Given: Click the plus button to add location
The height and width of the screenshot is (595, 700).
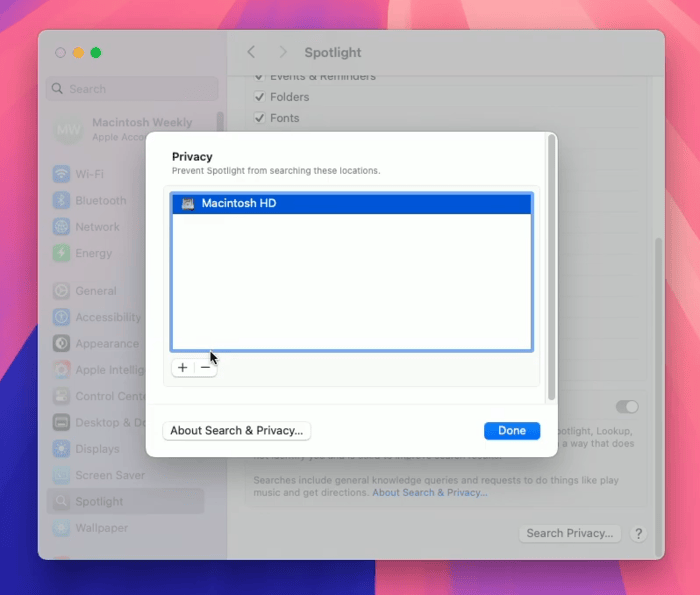Looking at the screenshot, I should click(x=183, y=368).
